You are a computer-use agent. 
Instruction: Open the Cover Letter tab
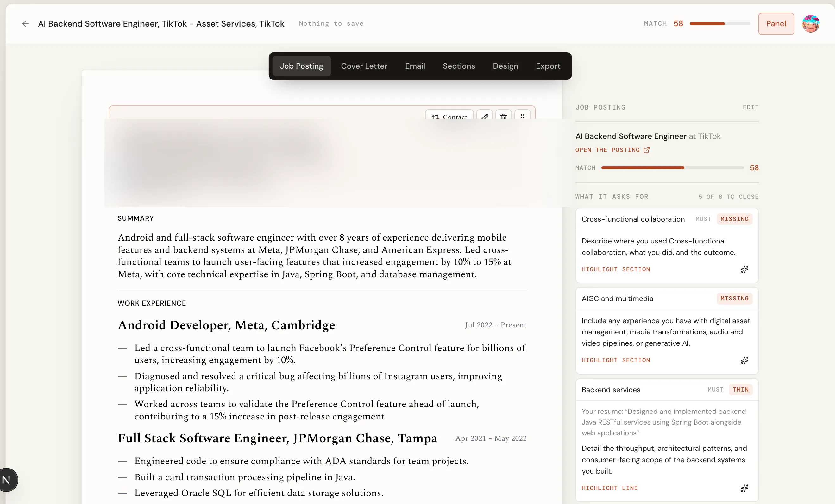(x=364, y=66)
